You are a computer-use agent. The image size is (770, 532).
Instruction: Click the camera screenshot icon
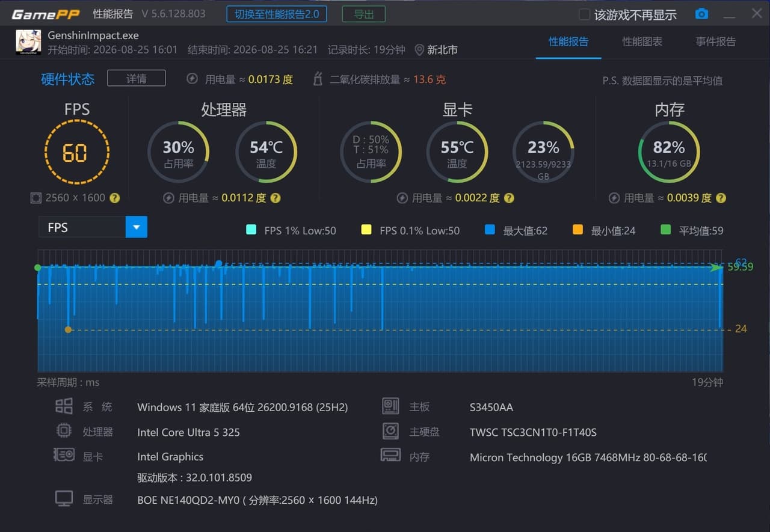pos(701,14)
